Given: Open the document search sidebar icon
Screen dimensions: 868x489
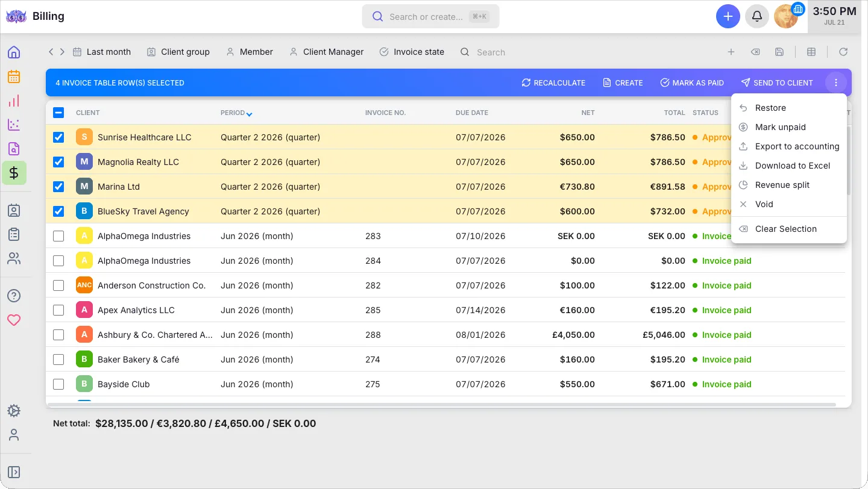Looking at the screenshot, I should click(14, 149).
